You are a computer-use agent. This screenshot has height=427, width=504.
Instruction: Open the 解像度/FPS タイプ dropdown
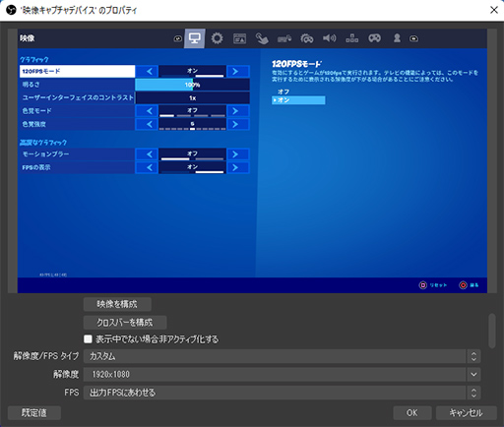pyautogui.click(x=282, y=356)
